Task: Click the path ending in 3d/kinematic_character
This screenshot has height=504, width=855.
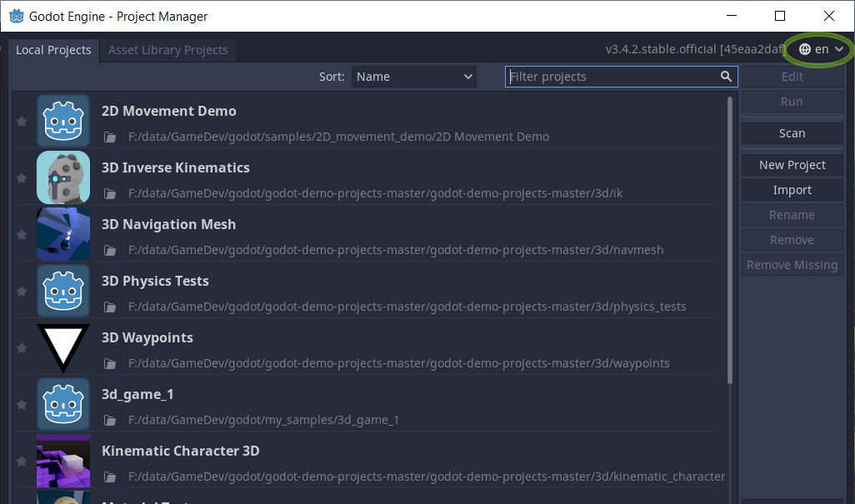Action: pos(427,477)
